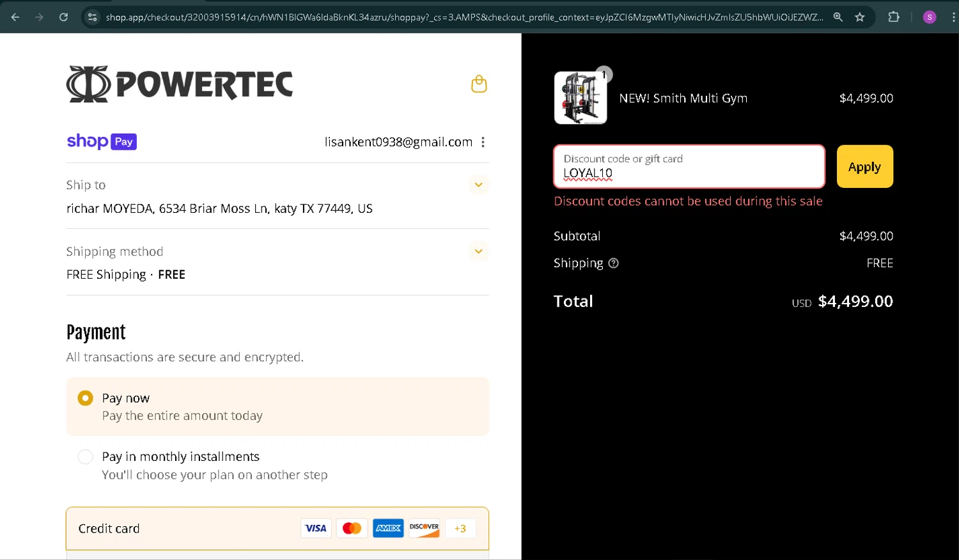
Task: Click the Payment heading
Action: [x=96, y=332]
